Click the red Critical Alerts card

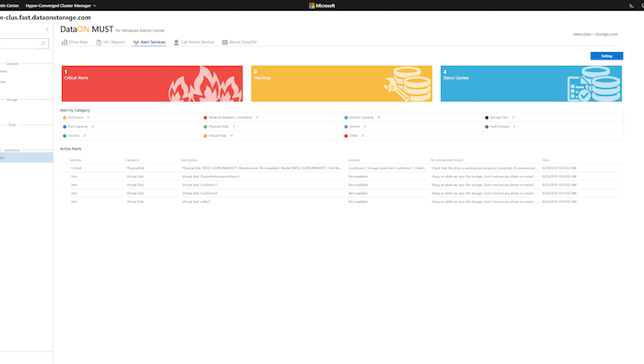tap(152, 83)
